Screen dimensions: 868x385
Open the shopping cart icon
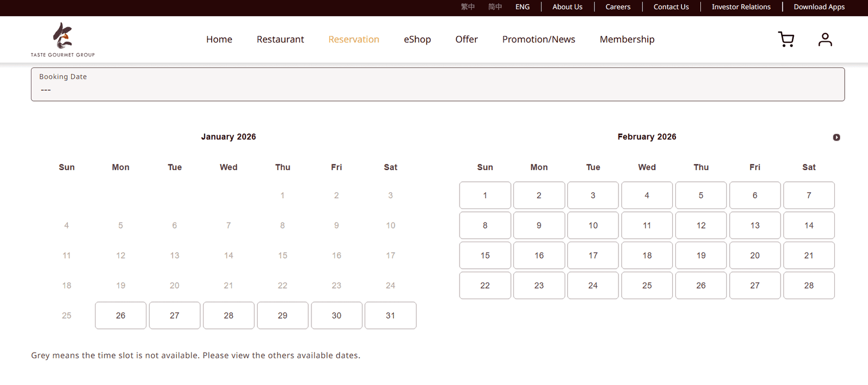pyautogui.click(x=786, y=39)
